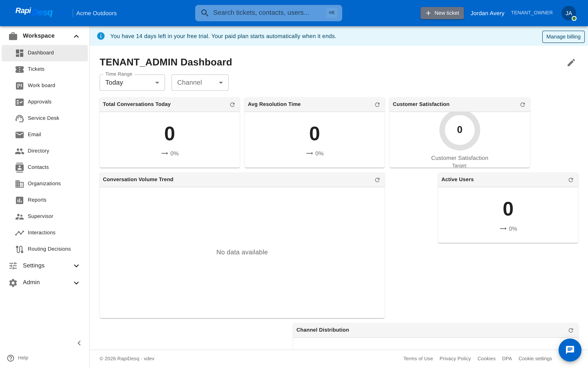Refresh the Active Users widget
The width and height of the screenshot is (588, 368).
pyautogui.click(x=571, y=180)
